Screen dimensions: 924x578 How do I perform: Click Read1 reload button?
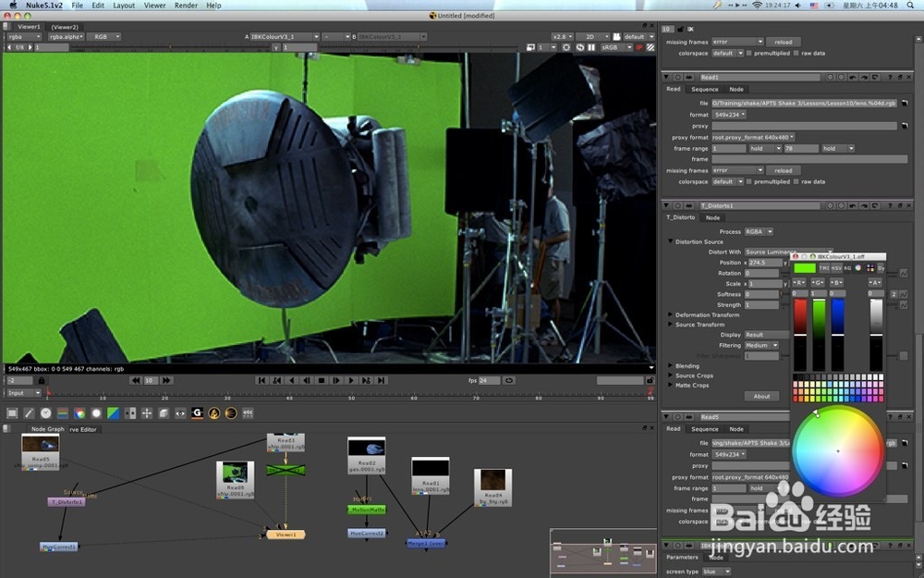click(x=784, y=170)
